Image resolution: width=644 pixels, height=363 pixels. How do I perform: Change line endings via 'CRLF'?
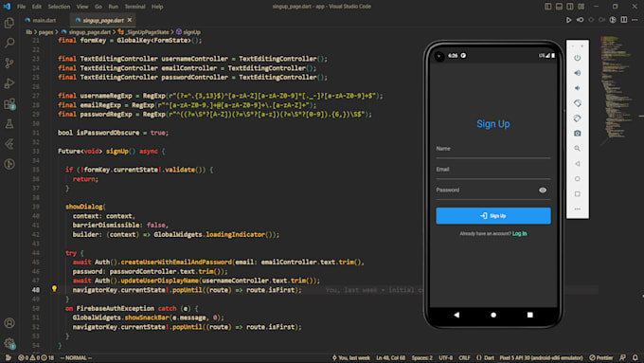(464, 357)
